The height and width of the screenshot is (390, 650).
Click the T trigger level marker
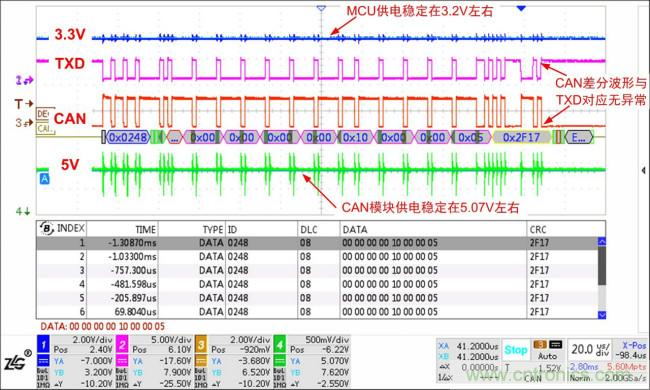(x=24, y=104)
